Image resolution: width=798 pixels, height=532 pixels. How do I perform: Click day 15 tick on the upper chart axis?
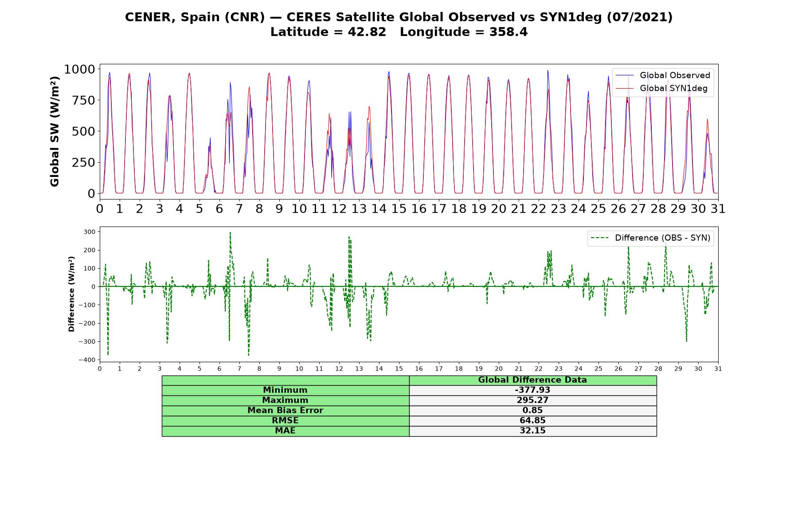tap(399, 209)
